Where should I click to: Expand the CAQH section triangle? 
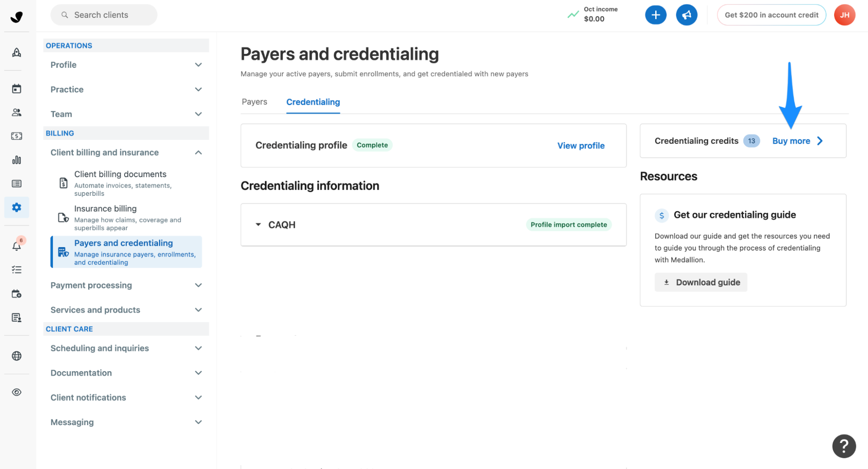pyautogui.click(x=258, y=225)
